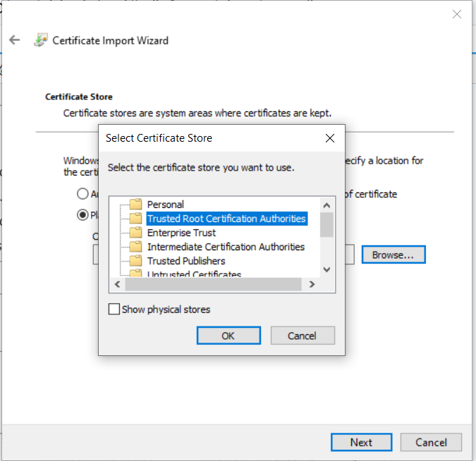This screenshot has width=476, height=461.
Task: Select the Trusted Publishers store
Action: [x=186, y=261]
